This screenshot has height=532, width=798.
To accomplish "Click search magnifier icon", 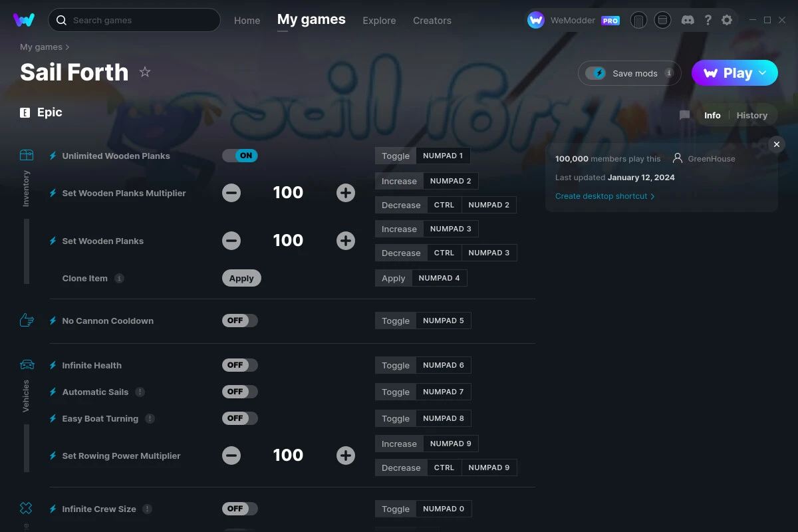I will pos(61,20).
